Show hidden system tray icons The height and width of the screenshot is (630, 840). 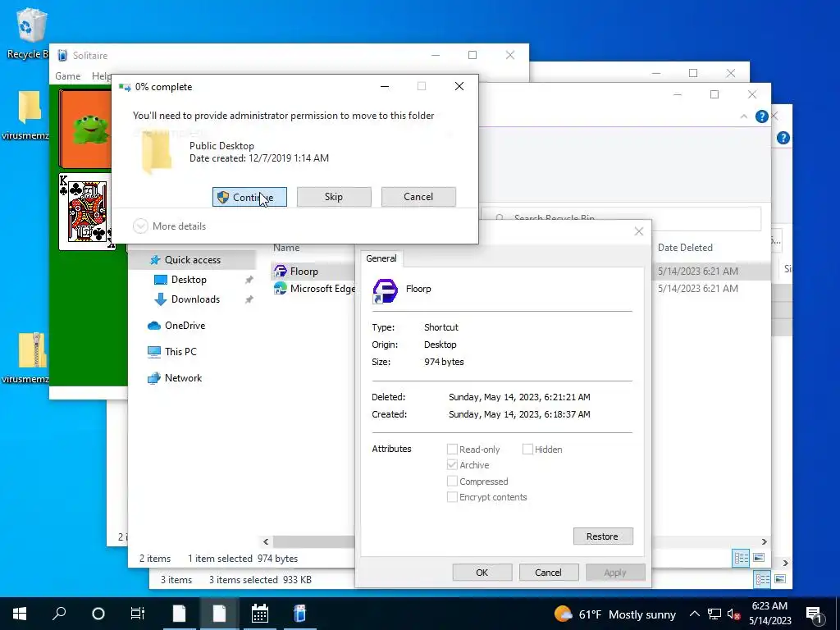tap(694, 614)
